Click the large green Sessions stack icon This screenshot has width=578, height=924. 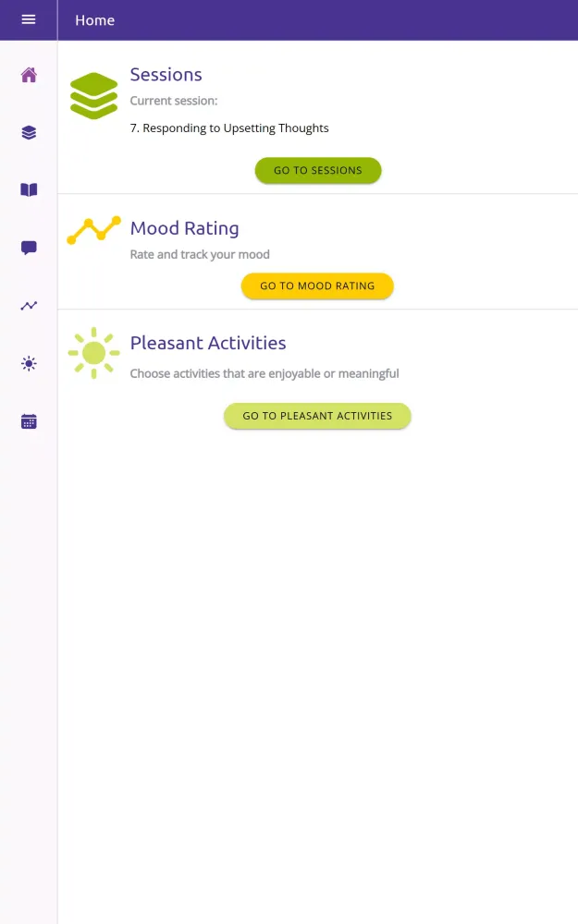coord(93,95)
